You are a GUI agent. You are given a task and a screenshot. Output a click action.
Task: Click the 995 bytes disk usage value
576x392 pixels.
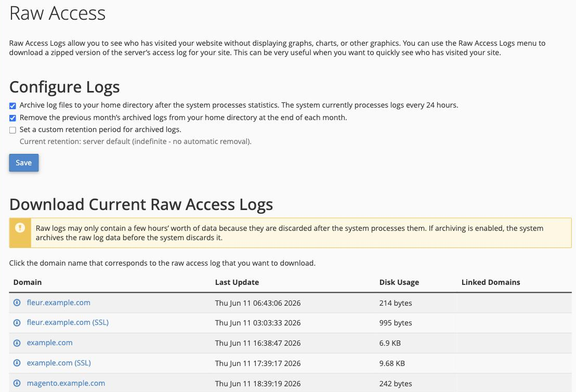pos(396,323)
